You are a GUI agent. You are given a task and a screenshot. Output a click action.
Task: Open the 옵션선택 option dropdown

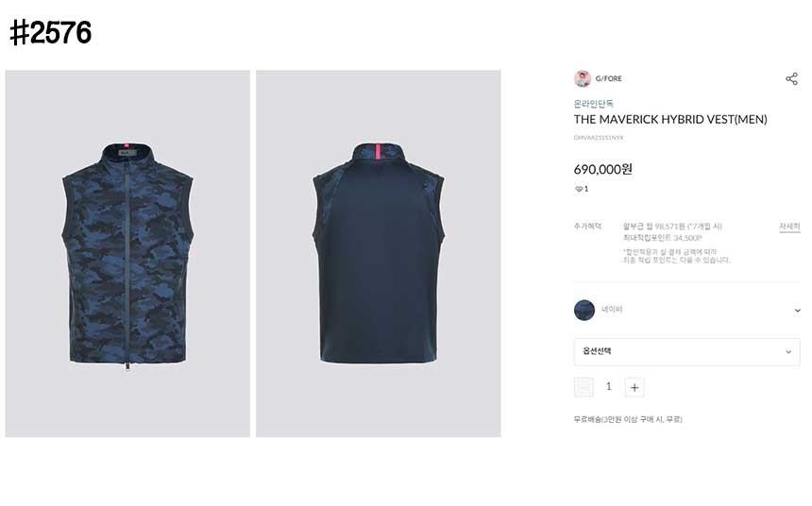[x=686, y=352]
